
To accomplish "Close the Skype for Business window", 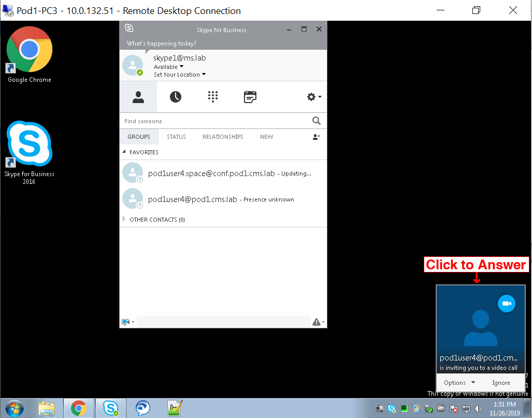I will tap(319, 29).
